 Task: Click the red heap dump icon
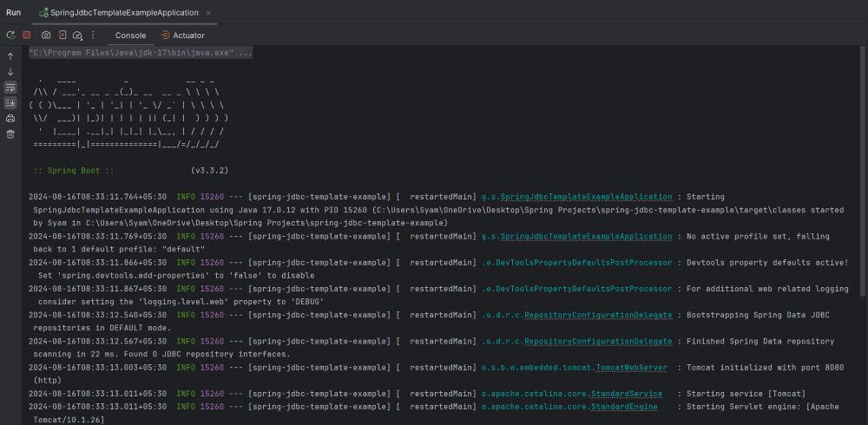62,35
